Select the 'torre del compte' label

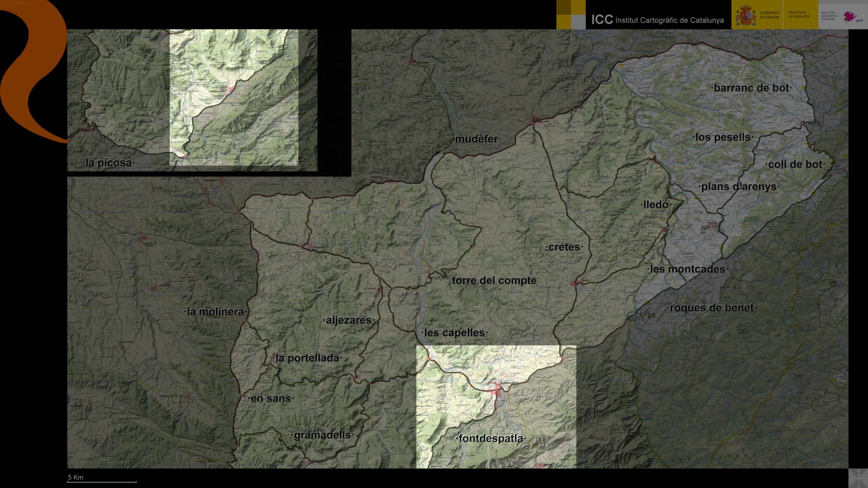494,280
